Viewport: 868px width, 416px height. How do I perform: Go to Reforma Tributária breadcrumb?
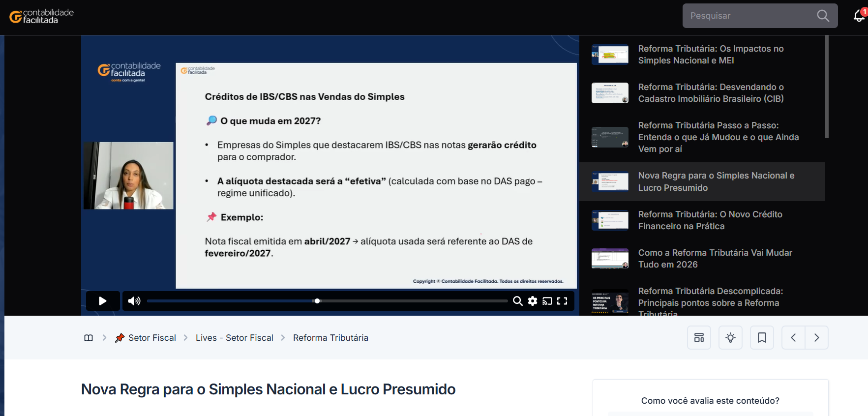tap(330, 338)
